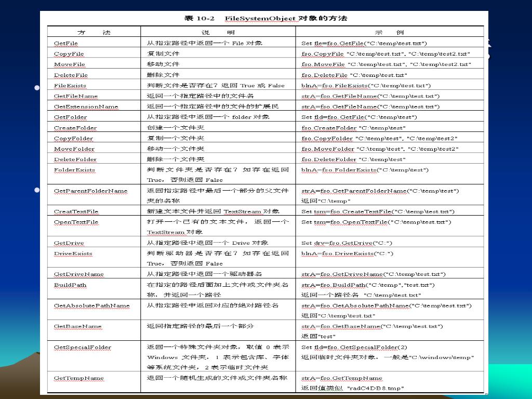532x399 pixels.
Task: Click the example Set fle=fso.GetFile
Action: 364,44
